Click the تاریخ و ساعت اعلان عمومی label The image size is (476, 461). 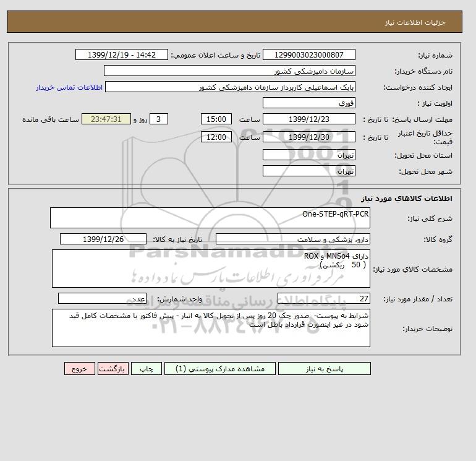[x=216, y=55]
